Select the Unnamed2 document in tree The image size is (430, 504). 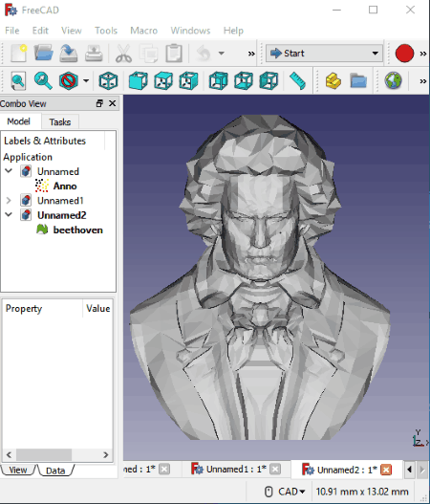pos(62,215)
